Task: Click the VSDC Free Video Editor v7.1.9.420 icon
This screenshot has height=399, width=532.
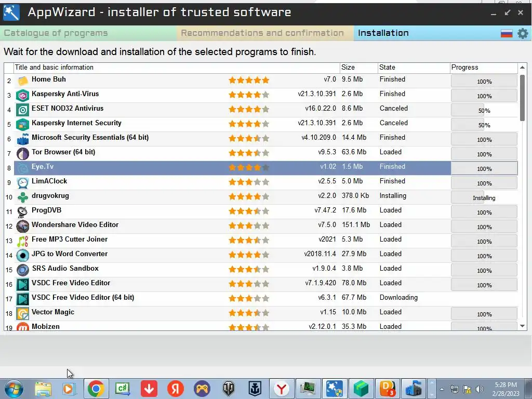Action: [x=23, y=285]
